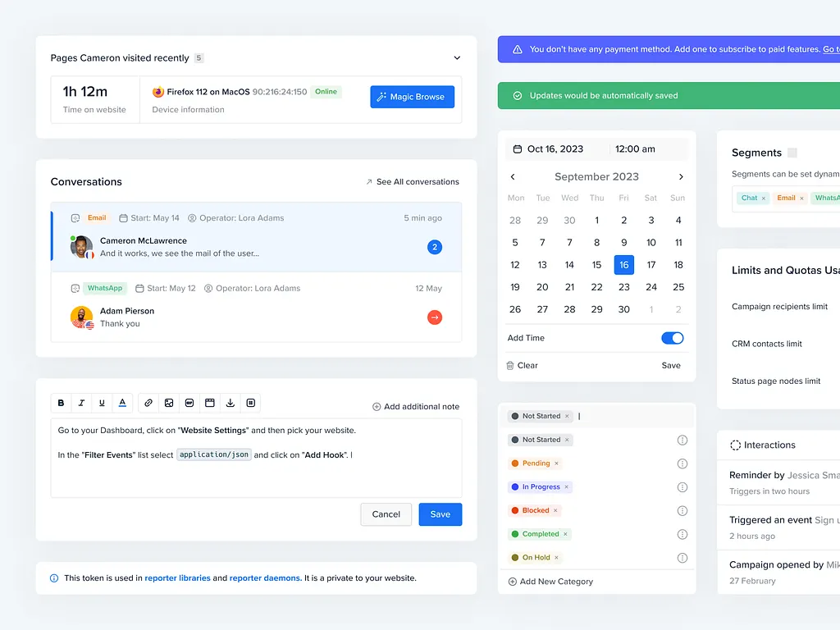Collapse the Pages Cameron visited recently section
The image size is (840, 630).
tap(457, 58)
